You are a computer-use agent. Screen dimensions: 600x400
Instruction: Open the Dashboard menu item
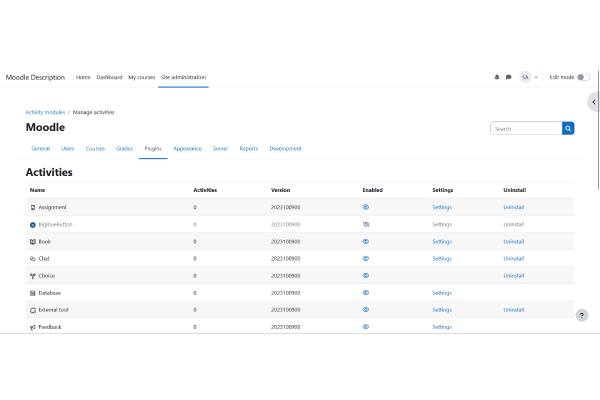point(109,77)
